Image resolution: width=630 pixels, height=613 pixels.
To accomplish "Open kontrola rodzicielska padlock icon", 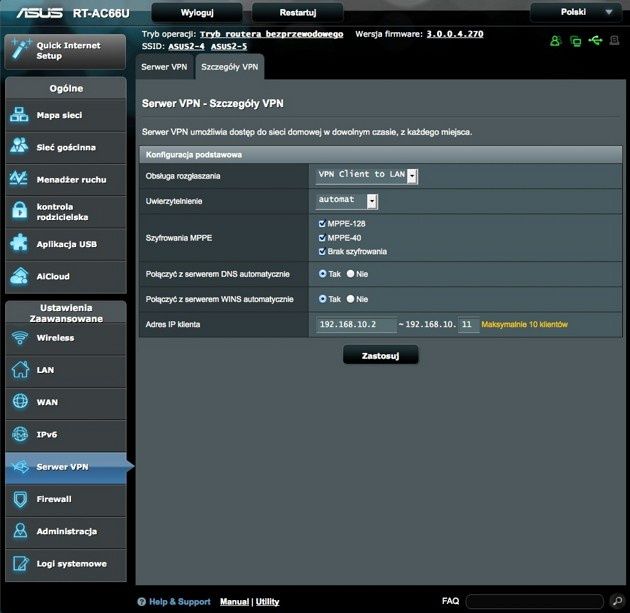I will [19, 210].
